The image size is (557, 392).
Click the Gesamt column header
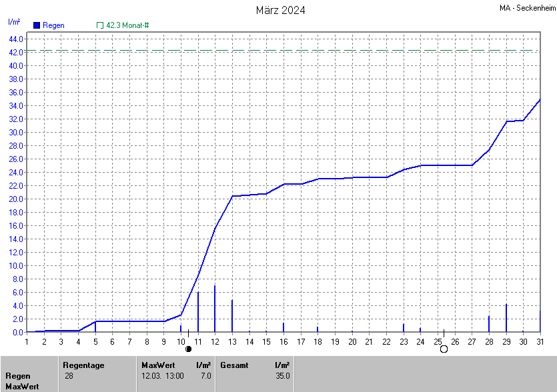pyautogui.click(x=233, y=365)
